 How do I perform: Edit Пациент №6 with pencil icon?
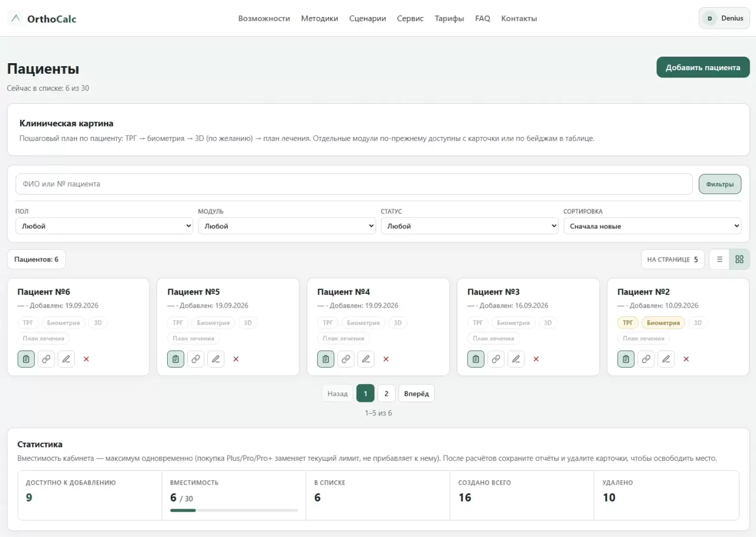tap(66, 359)
